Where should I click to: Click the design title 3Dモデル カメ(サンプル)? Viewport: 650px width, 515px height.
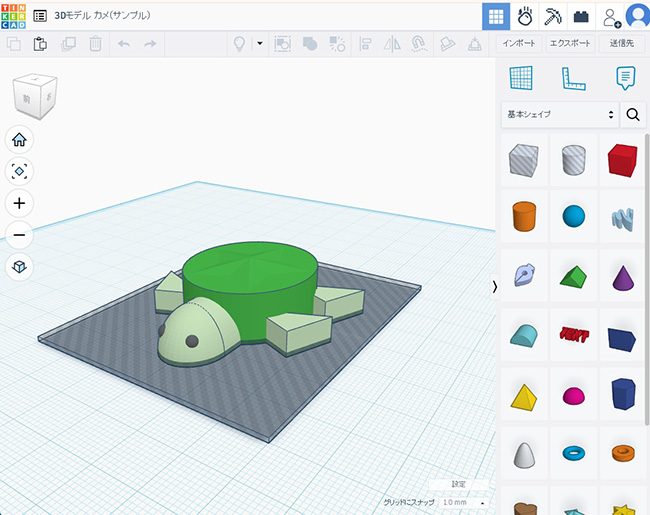[102, 16]
